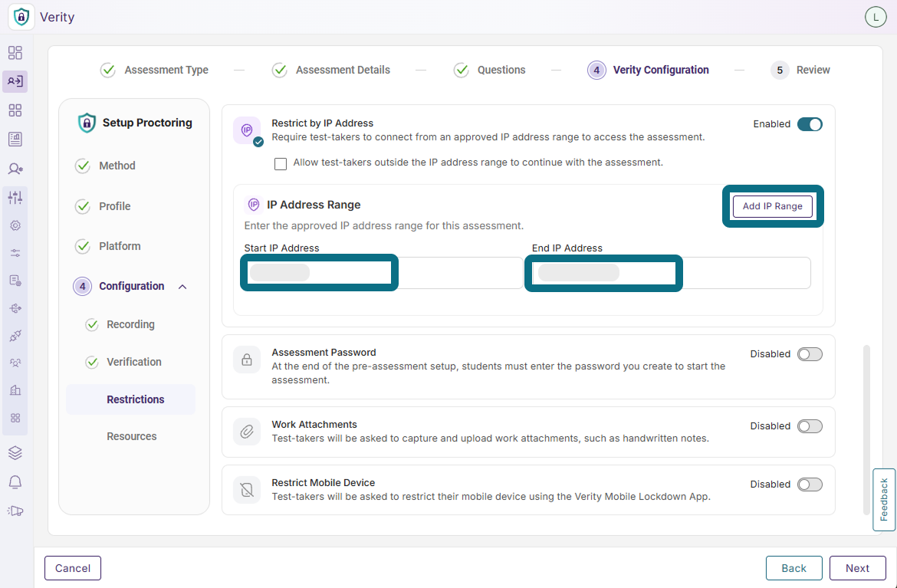897x588 pixels.
Task: Click the Add IP Range button
Action: pyautogui.click(x=772, y=206)
